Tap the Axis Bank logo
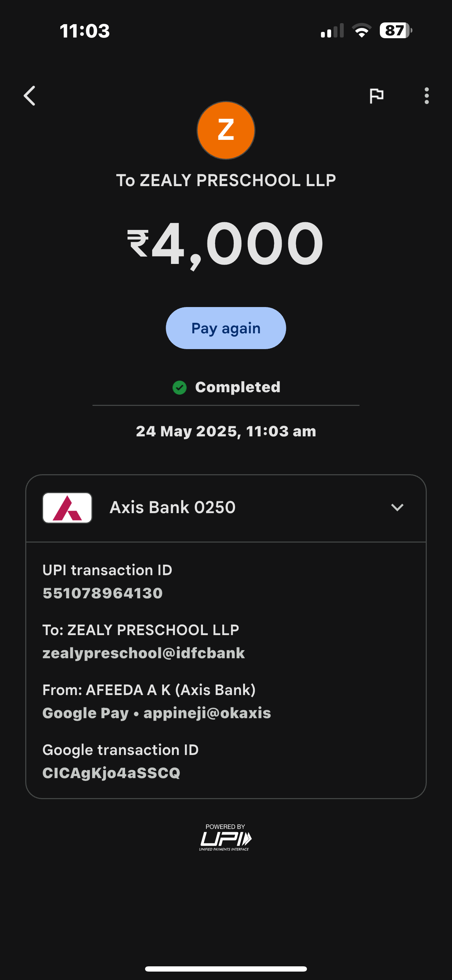 click(67, 508)
